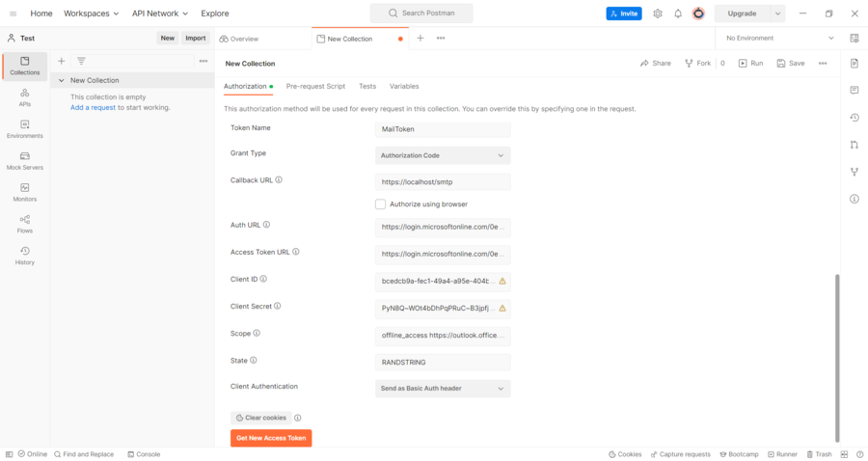Create new collection with plus icon
868x461 pixels.
[x=62, y=61]
